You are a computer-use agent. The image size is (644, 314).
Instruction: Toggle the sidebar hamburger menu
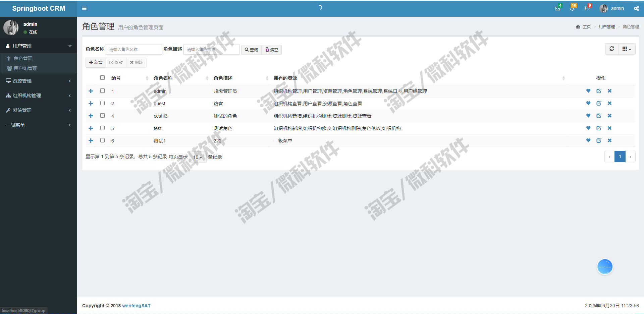[x=84, y=8]
